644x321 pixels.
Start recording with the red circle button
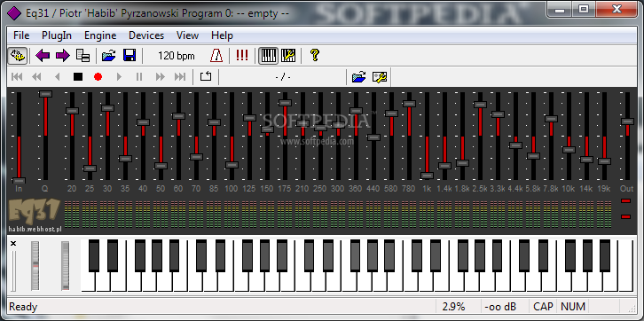pos(98,77)
